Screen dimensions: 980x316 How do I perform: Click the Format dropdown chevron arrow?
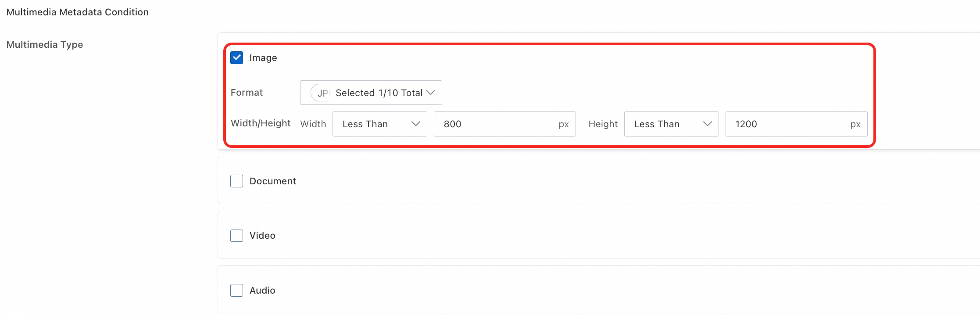click(x=431, y=93)
